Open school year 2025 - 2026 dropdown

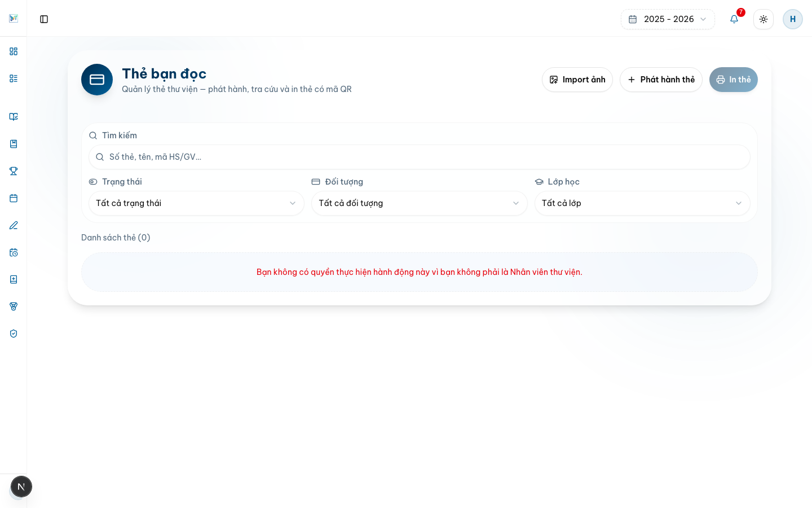(668, 19)
